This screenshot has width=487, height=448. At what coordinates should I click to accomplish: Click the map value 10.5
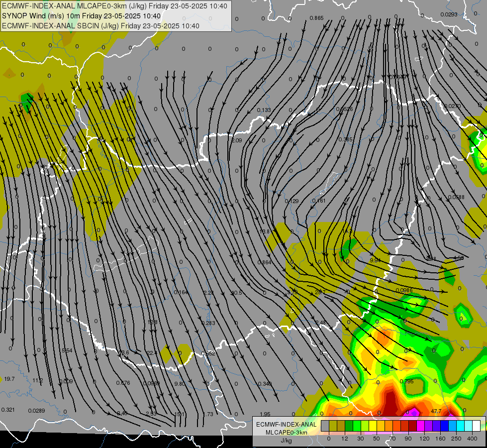(237, 293)
